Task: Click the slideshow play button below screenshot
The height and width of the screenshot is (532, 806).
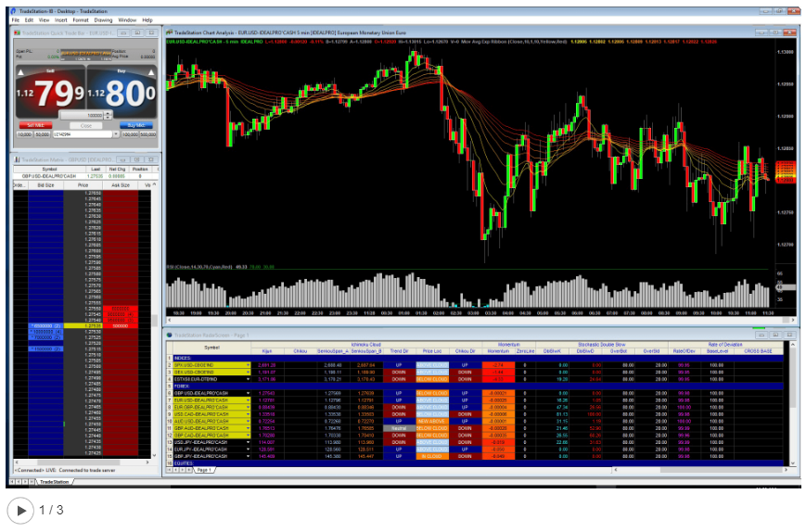Action: (x=20, y=511)
